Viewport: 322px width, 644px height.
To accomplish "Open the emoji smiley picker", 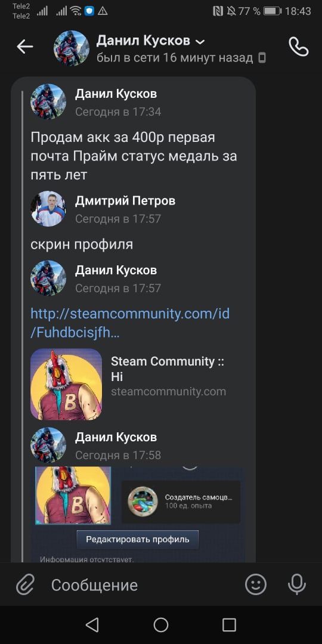I will pyautogui.click(x=255, y=584).
